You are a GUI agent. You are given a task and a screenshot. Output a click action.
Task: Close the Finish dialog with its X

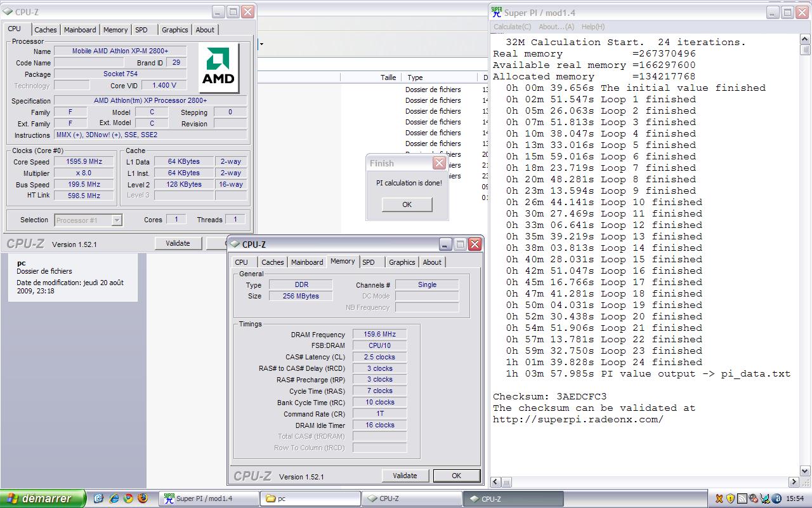[x=439, y=163]
